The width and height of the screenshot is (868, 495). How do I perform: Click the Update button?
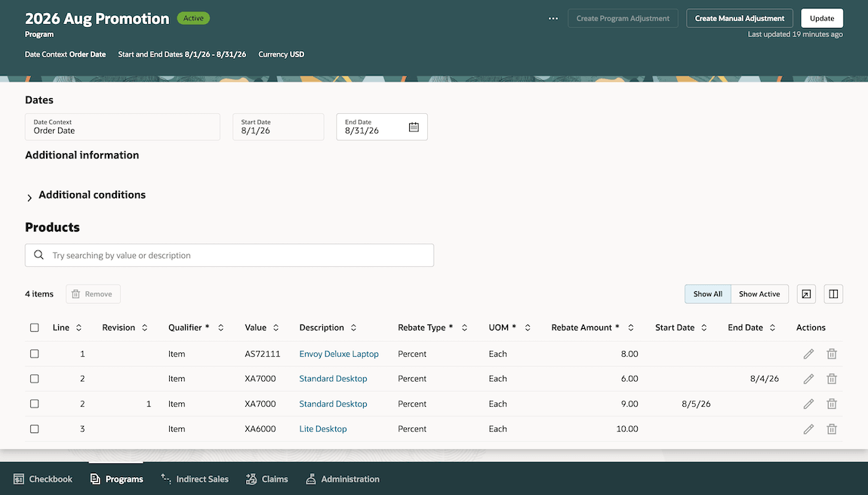(821, 18)
